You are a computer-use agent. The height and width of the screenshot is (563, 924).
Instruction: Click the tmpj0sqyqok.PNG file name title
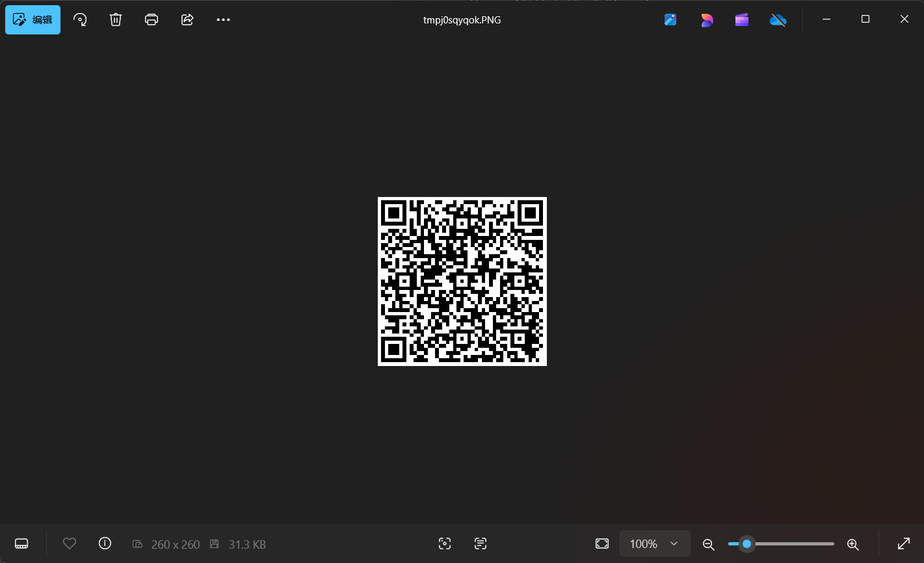pos(462,20)
